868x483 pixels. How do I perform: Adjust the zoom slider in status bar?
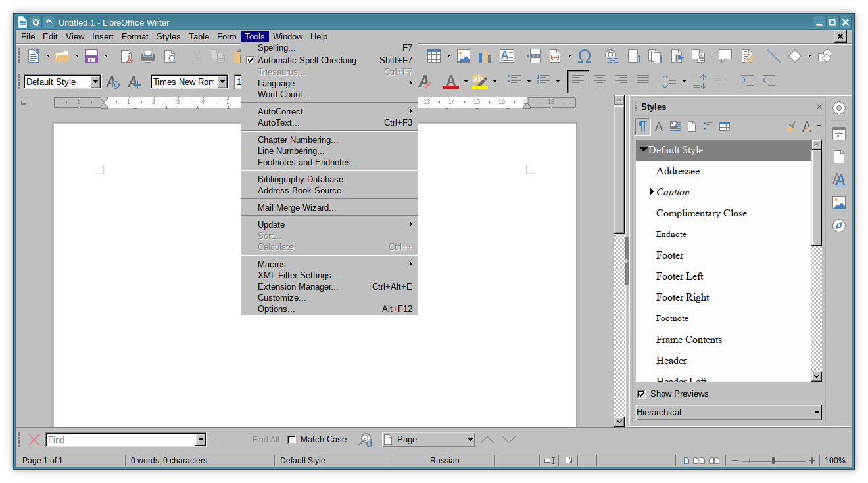[773, 461]
